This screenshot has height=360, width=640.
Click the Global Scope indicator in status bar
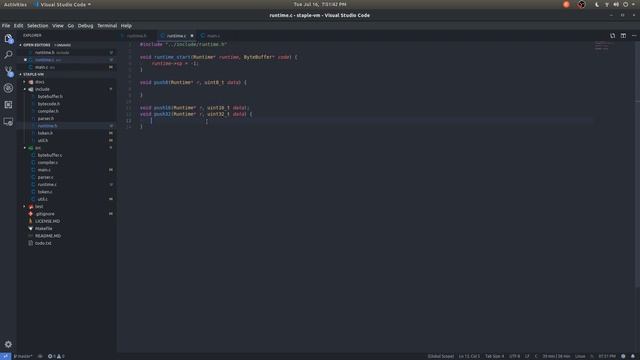pyautogui.click(x=440, y=356)
